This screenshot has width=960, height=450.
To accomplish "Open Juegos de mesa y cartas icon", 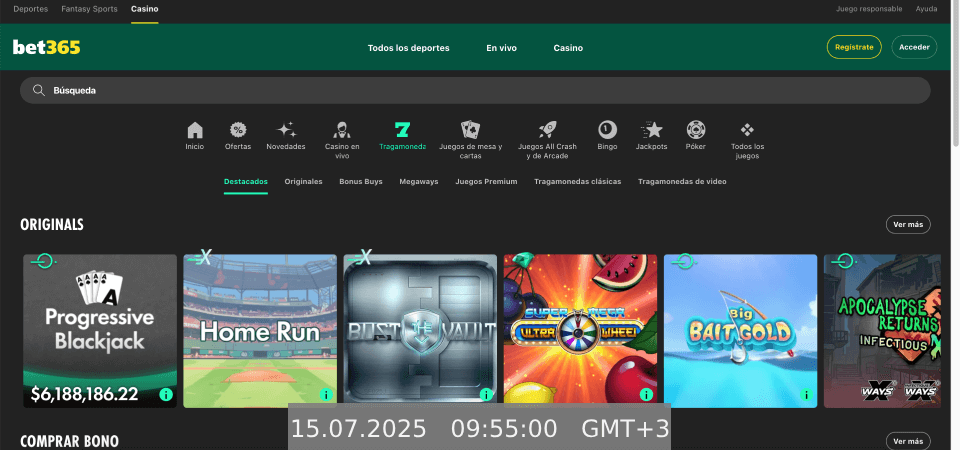I will [470, 130].
